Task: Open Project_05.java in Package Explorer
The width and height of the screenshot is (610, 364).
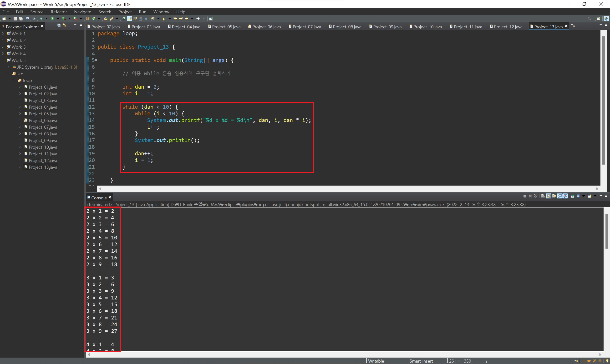Action: [43, 114]
